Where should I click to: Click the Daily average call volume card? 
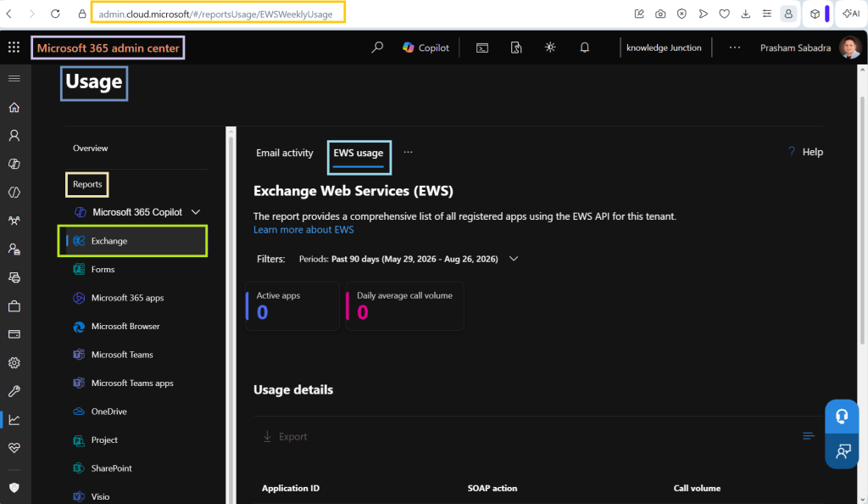pyautogui.click(x=404, y=306)
